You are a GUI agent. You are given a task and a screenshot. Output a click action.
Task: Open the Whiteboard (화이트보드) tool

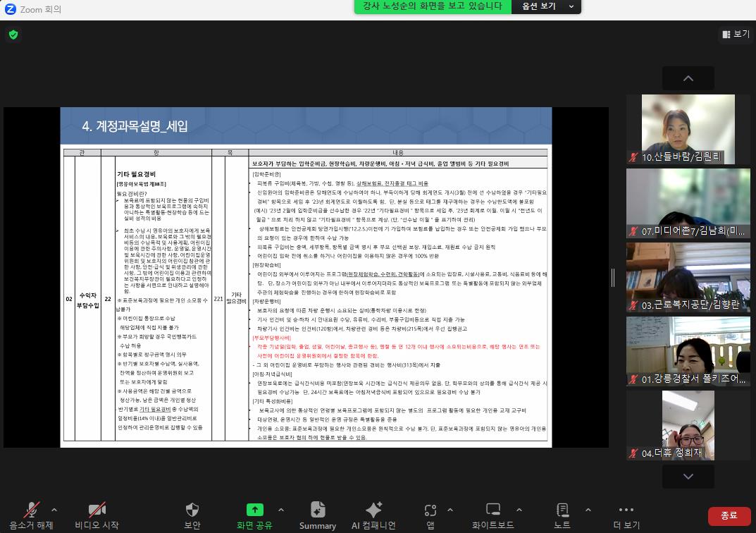(493, 510)
